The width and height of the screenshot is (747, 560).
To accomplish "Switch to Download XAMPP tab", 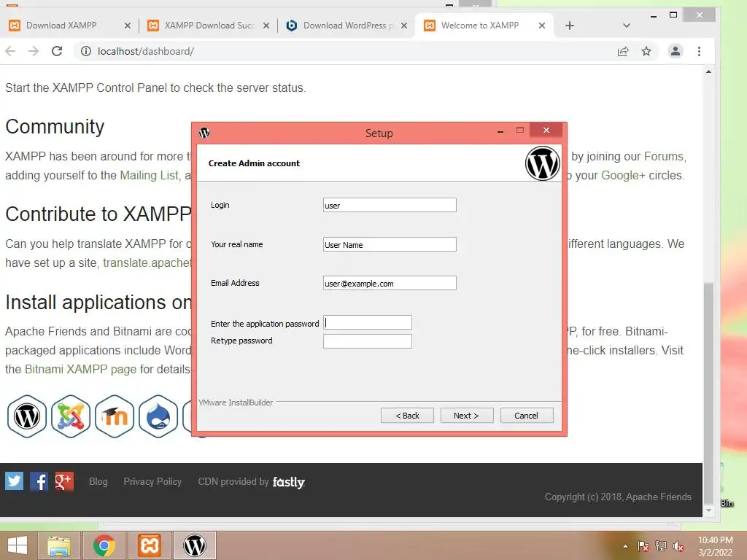I will point(61,26).
